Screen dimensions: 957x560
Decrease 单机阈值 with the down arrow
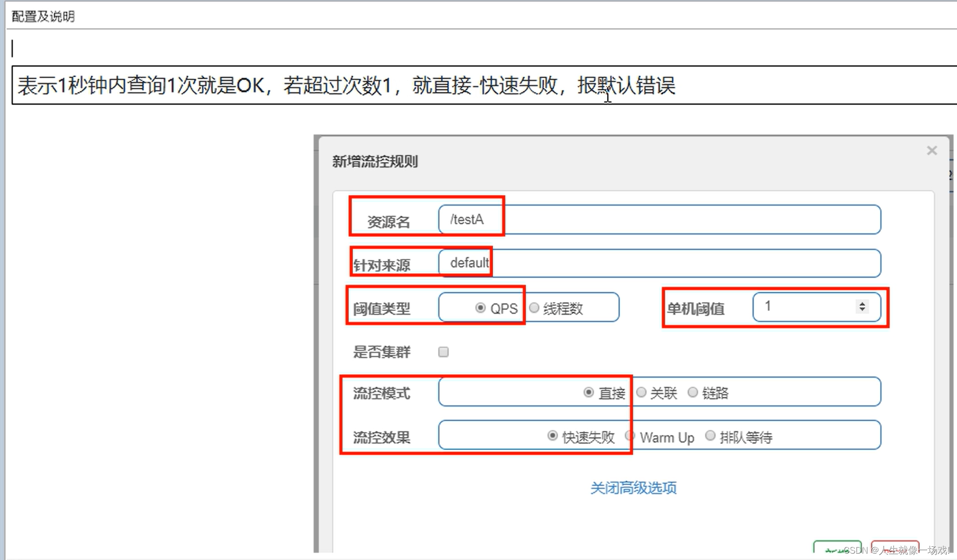(862, 310)
